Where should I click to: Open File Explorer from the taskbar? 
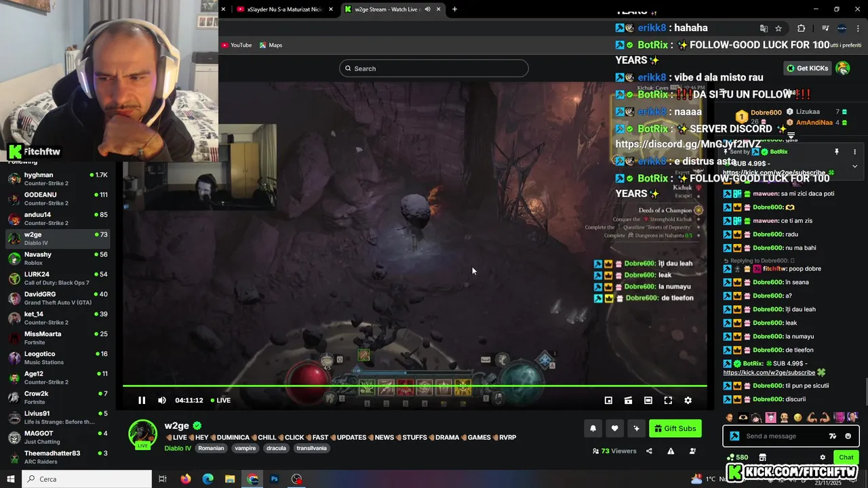pos(230,479)
